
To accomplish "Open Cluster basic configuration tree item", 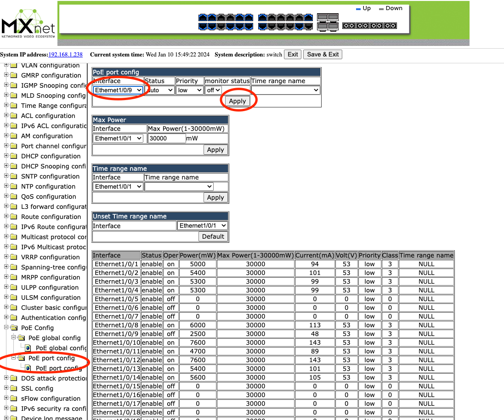I will click(x=54, y=308).
